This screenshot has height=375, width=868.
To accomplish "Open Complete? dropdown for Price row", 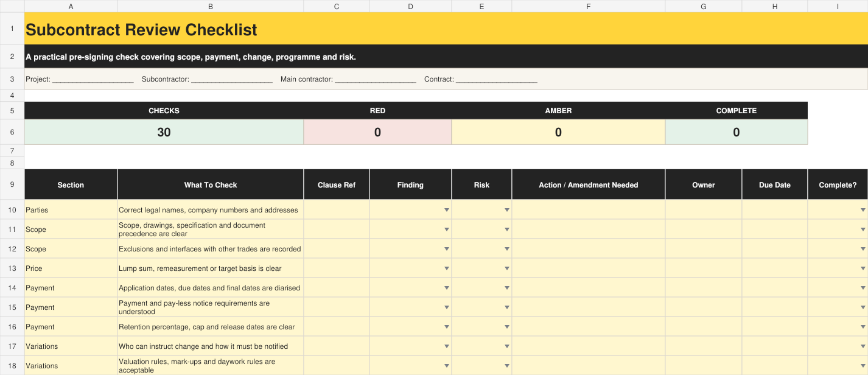I will pyautogui.click(x=863, y=268).
